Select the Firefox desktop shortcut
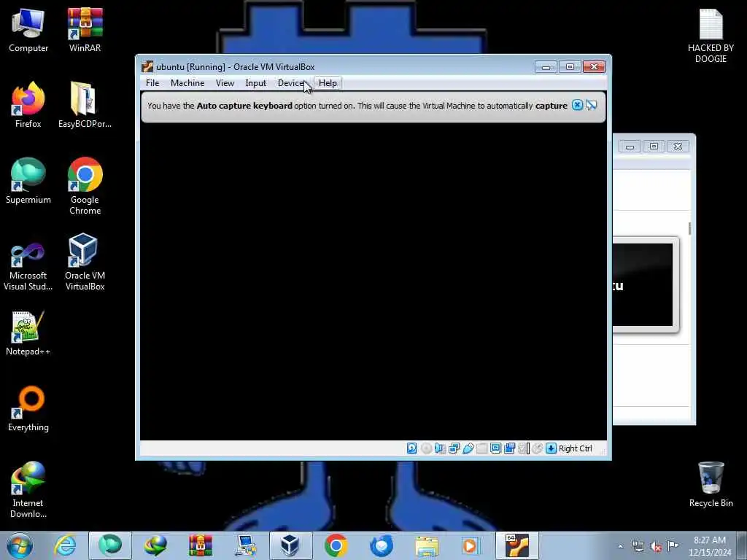 [28, 105]
